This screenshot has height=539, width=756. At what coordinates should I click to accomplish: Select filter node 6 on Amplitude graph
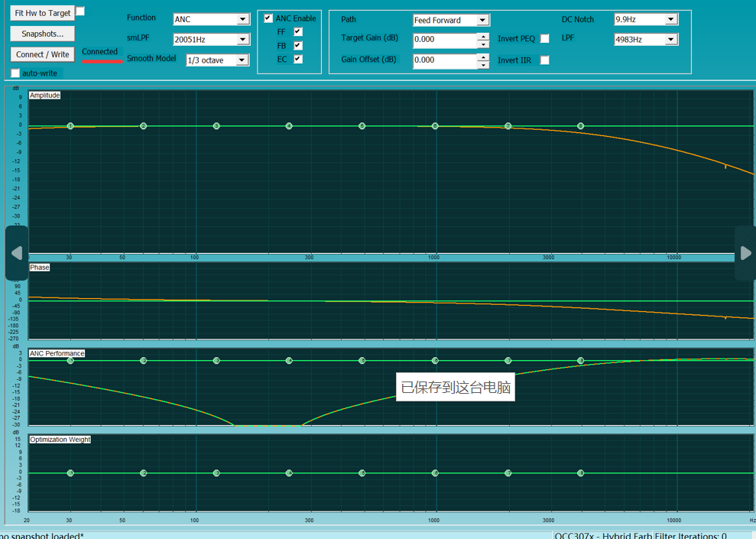coord(435,126)
